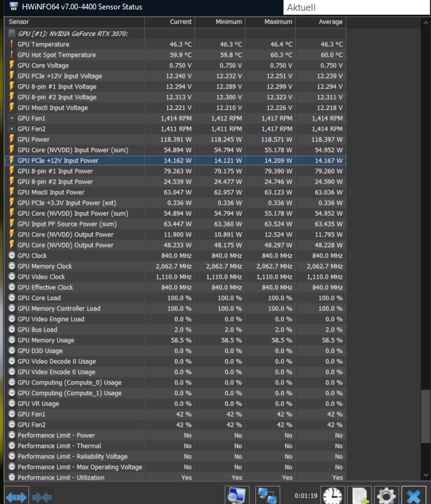Image resolution: width=431 pixels, height=504 pixels.
Task: Click the expand columns arrows button
Action: [16, 497]
